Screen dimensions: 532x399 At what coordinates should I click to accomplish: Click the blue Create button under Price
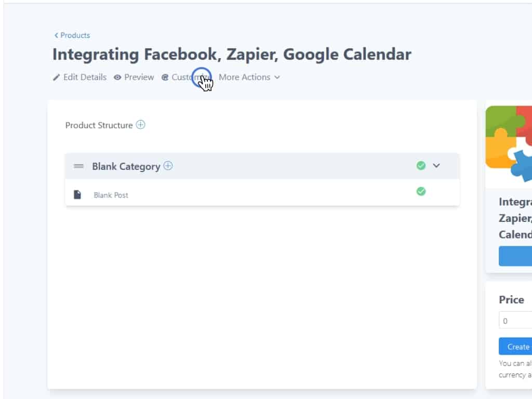[x=515, y=347]
